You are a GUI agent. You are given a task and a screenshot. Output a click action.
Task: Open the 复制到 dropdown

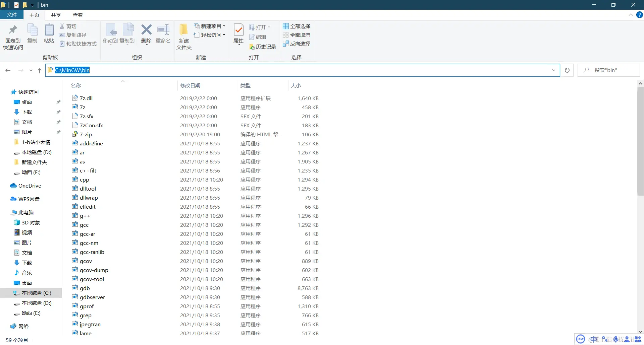coord(127,44)
